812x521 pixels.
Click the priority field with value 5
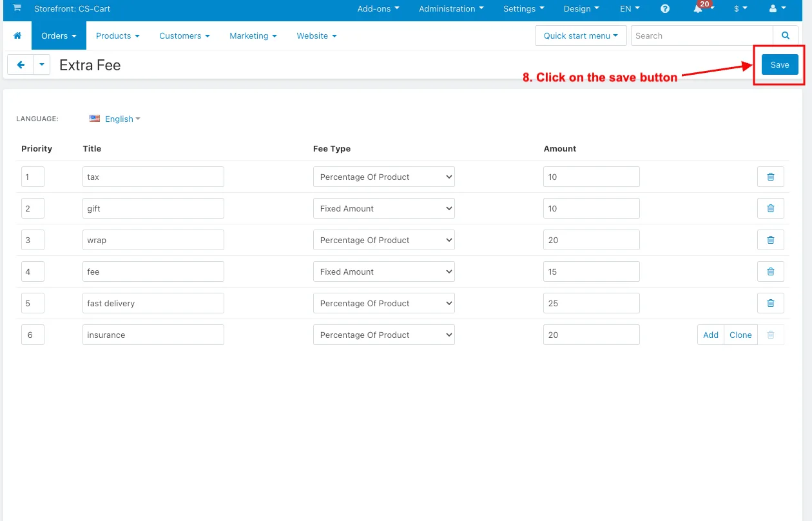pyautogui.click(x=33, y=303)
